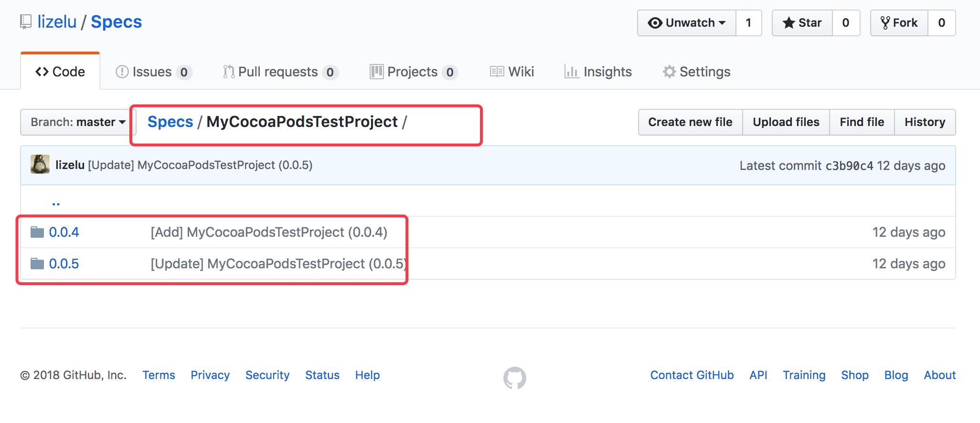View the Insights tab
The image size is (980, 423).
(598, 72)
